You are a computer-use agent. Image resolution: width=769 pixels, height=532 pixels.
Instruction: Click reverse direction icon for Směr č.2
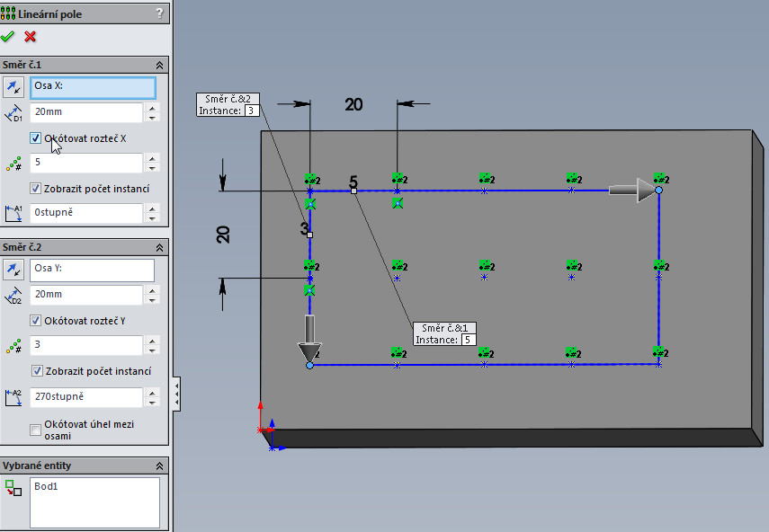click(13, 270)
